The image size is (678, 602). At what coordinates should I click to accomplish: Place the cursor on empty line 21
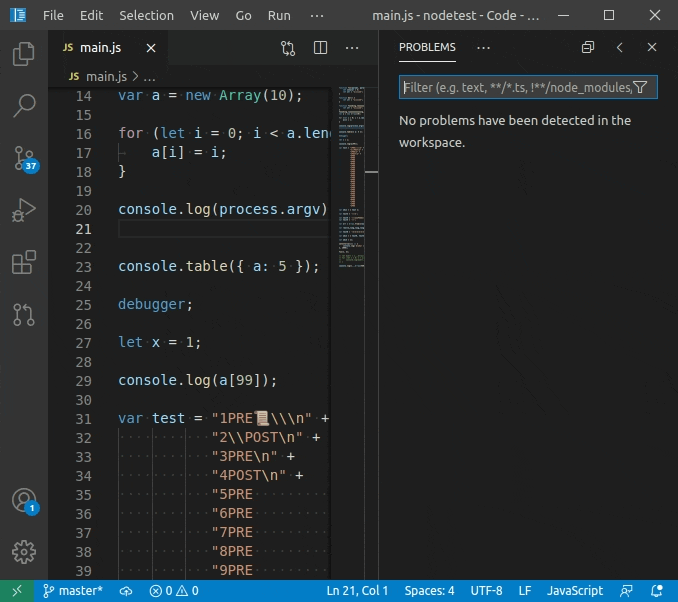coord(224,229)
